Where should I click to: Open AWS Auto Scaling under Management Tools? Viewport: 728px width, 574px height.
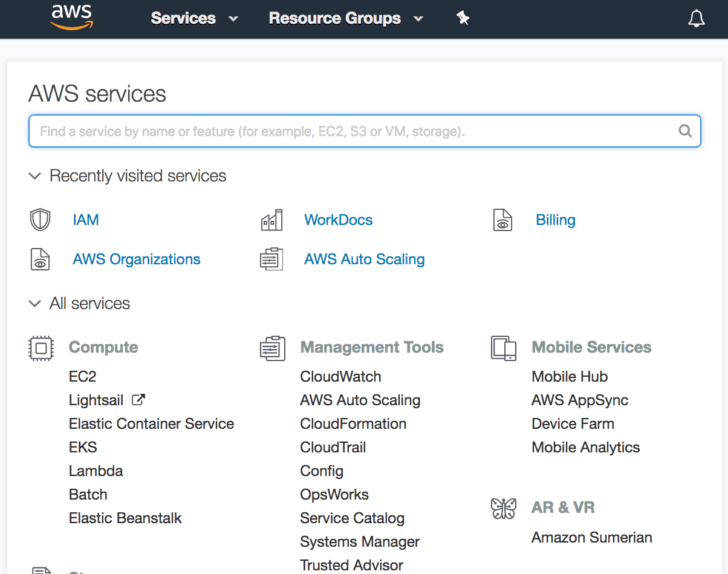[x=360, y=400]
